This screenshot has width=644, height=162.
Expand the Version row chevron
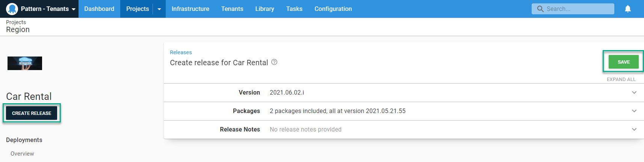coord(634,93)
